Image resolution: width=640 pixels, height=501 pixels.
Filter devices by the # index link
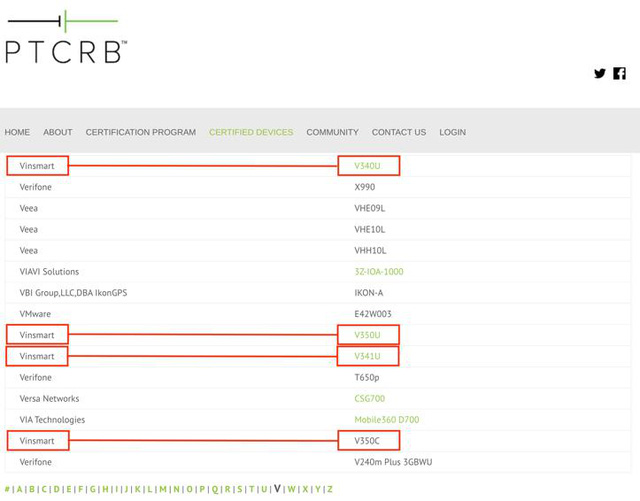(x=7, y=489)
